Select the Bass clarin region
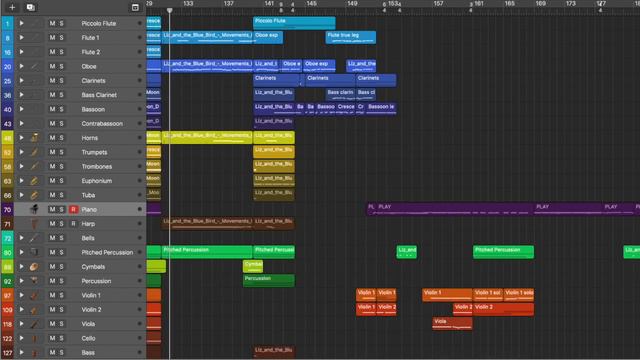 [340, 94]
